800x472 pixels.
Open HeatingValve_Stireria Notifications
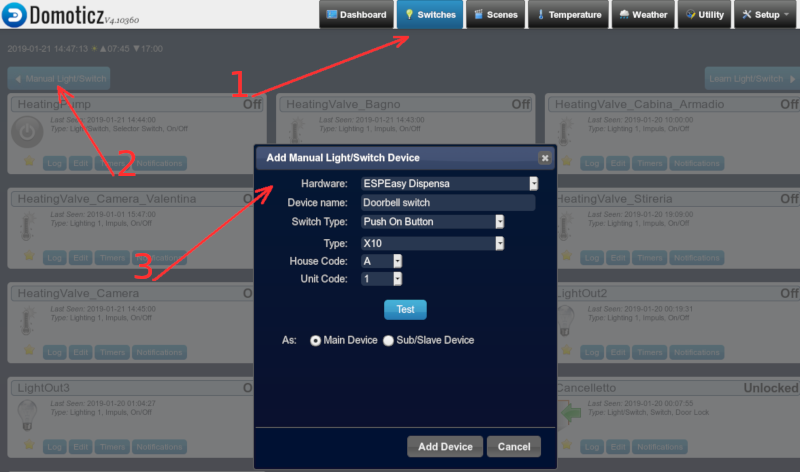(x=696, y=258)
